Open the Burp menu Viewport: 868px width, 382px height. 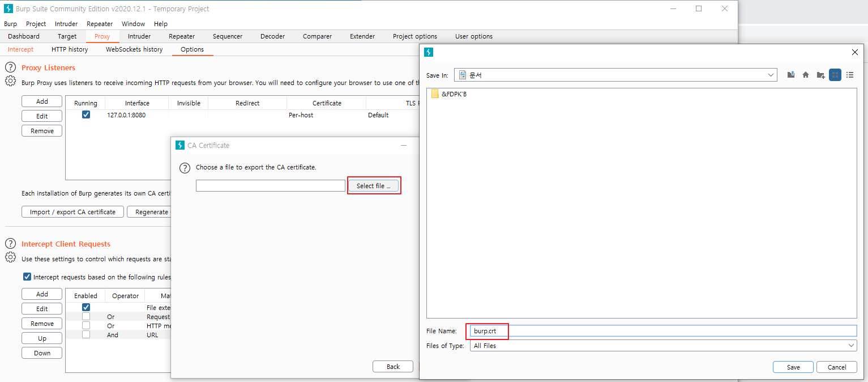tap(10, 24)
